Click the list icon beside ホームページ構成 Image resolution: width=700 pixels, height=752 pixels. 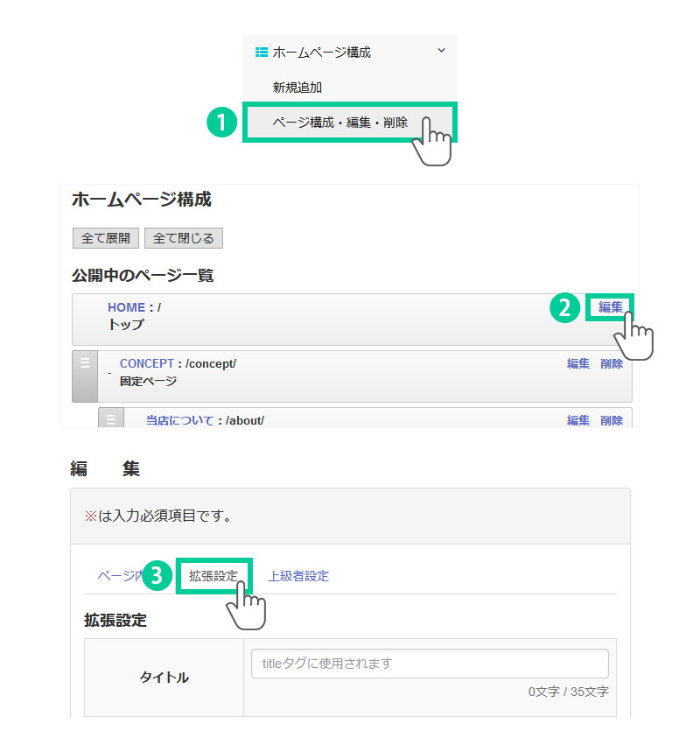[261, 53]
